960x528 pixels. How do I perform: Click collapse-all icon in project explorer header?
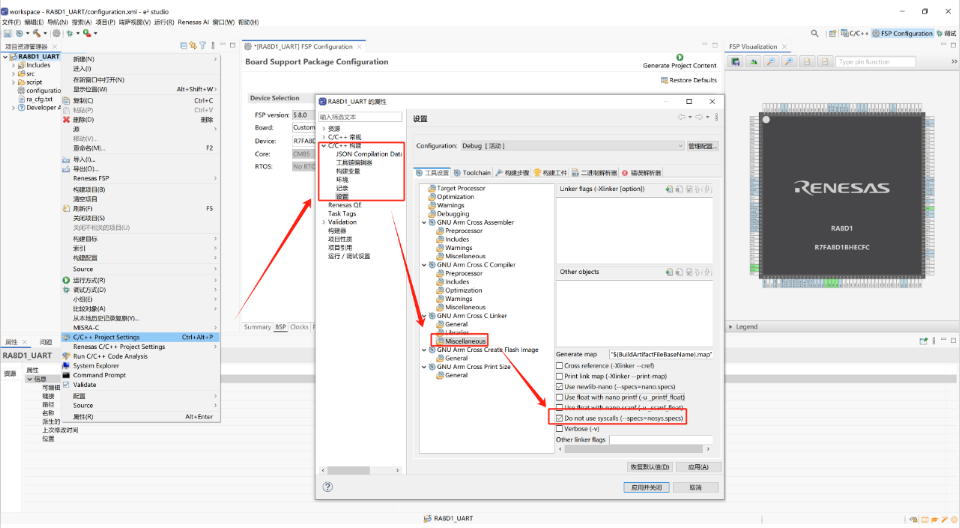tap(184, 46)
